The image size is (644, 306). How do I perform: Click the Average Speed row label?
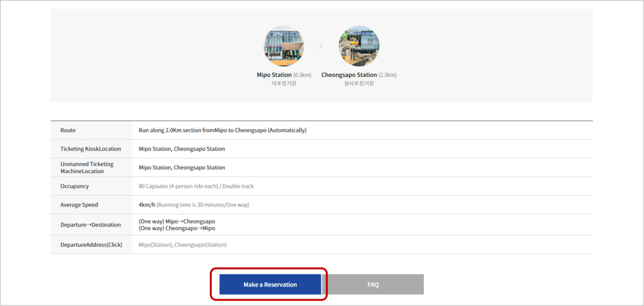(79, 205)
